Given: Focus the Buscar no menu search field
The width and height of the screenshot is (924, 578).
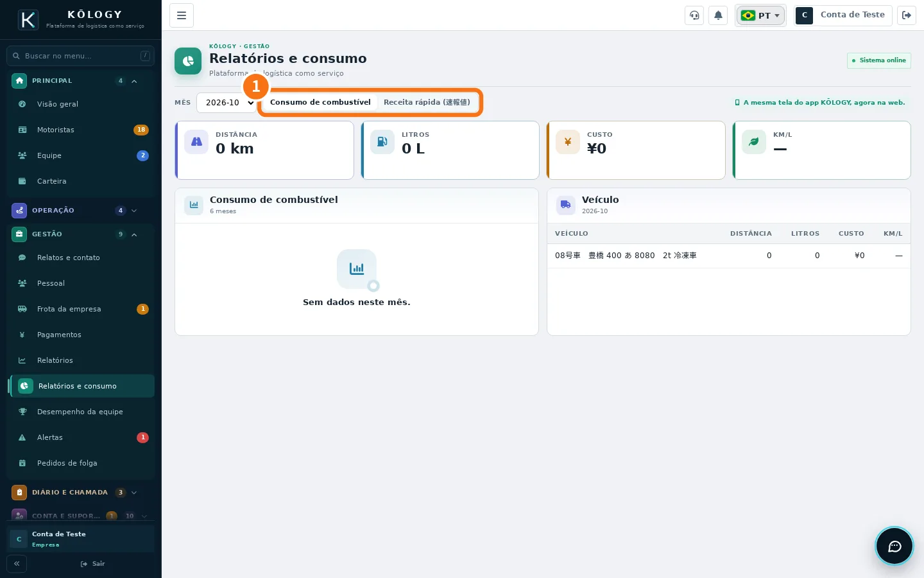Looking at the screenshot, I should coord(81,56).
